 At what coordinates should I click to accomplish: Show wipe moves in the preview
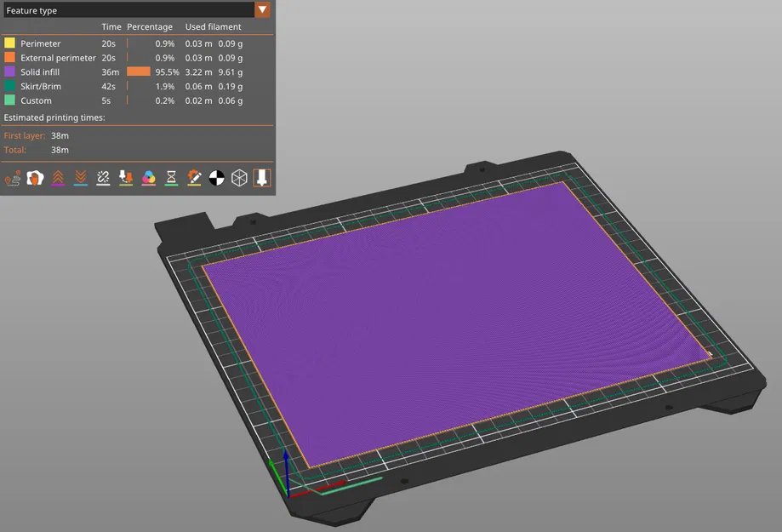(35, 177)
